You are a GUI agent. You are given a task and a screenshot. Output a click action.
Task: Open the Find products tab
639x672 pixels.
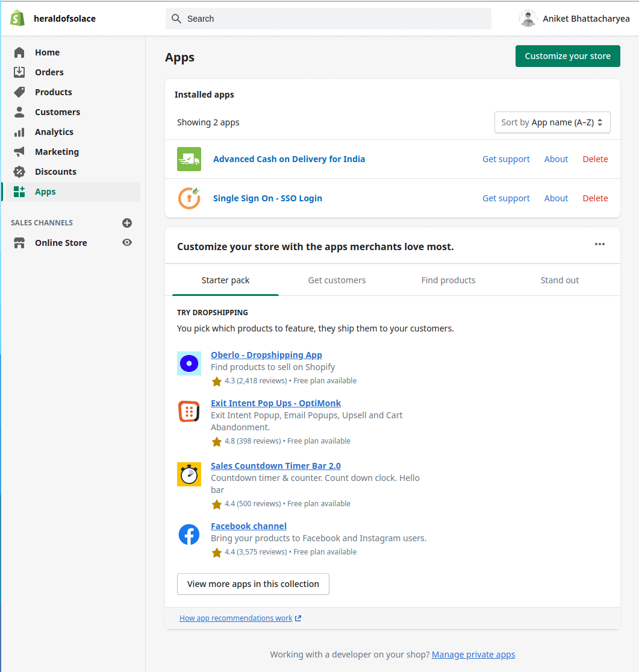coord(448,280)
